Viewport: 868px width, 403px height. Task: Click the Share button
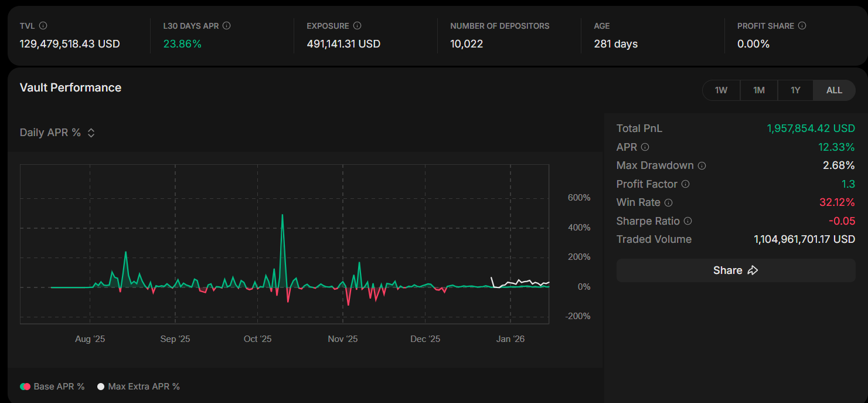click(x=736, y=270)
